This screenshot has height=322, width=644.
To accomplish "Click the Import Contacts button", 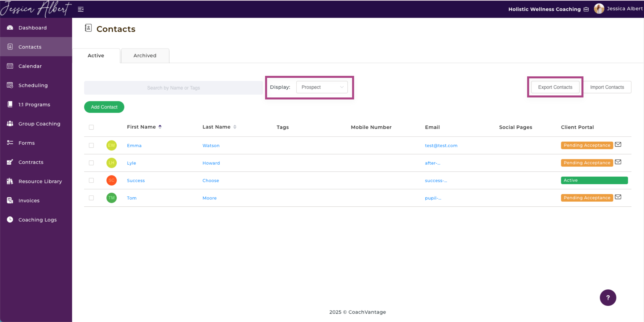I will click(x=607, y=87).
